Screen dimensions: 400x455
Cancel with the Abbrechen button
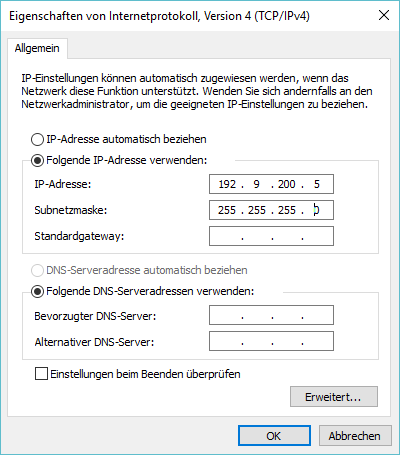(355, 436)
